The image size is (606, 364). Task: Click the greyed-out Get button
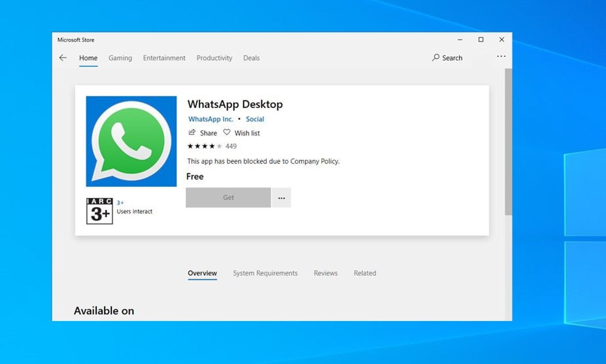[x=228, y=197]
